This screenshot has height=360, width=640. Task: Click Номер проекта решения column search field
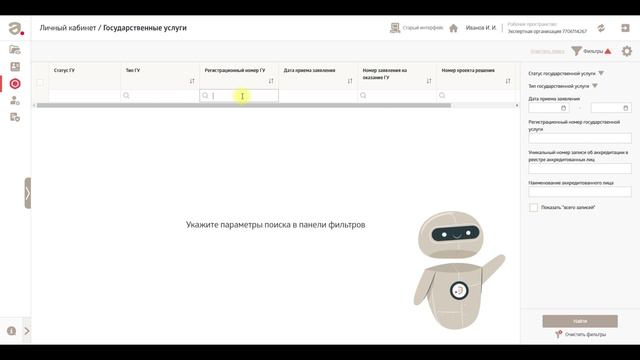476,96
